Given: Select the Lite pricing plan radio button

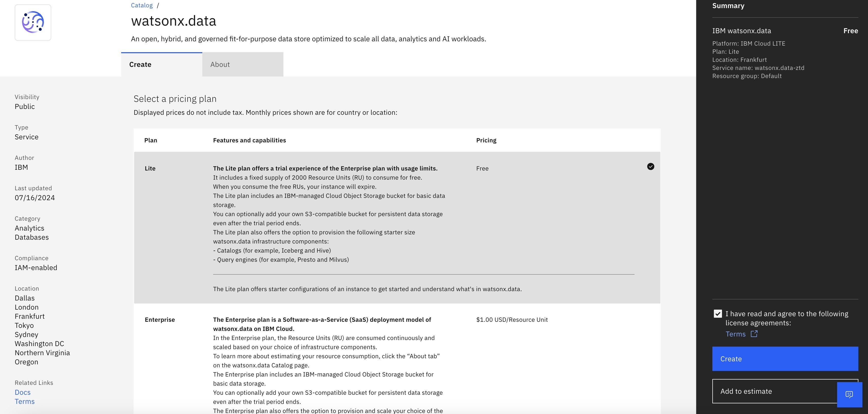Looking at the screenshot, I should [x=650, y=167].
